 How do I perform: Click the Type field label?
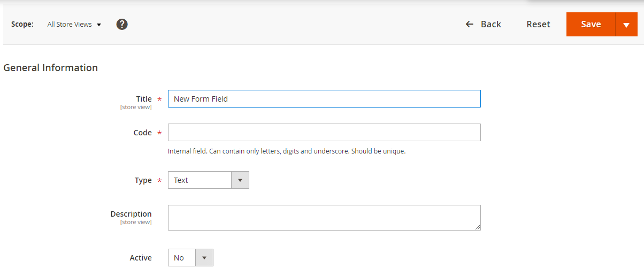tap(143, 180)
